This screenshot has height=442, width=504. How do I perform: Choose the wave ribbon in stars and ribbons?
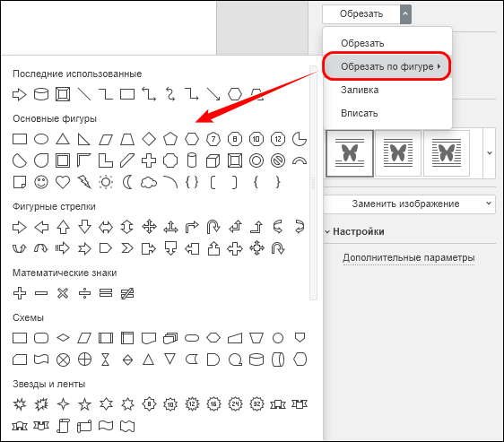[x=106, y=426]
